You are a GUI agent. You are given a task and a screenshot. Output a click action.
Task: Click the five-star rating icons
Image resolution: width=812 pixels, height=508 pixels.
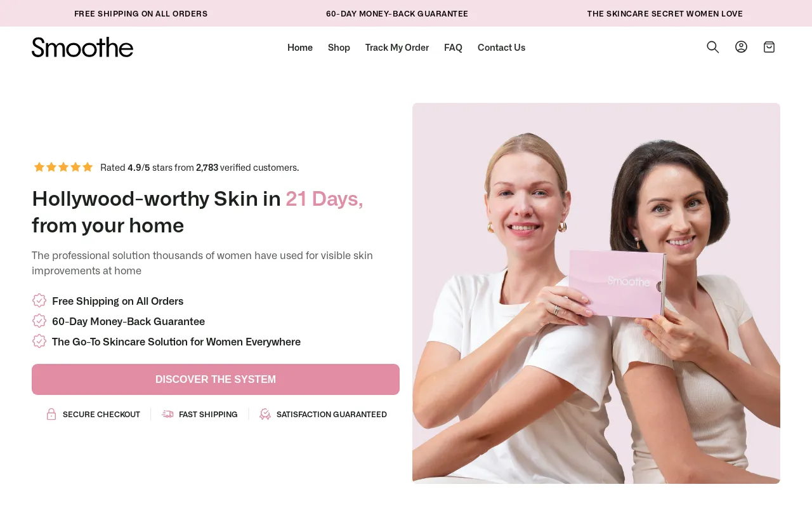coord(63,167)
